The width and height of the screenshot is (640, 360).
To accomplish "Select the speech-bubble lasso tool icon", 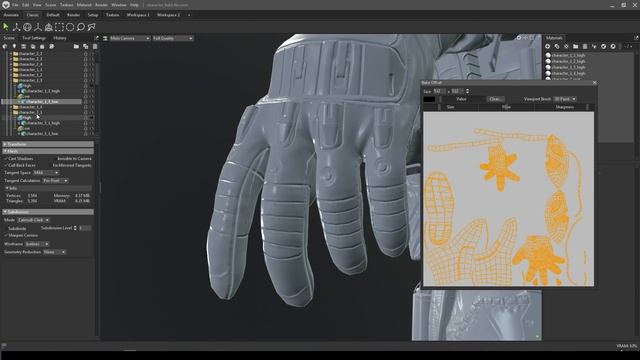I will pos(81,27).
